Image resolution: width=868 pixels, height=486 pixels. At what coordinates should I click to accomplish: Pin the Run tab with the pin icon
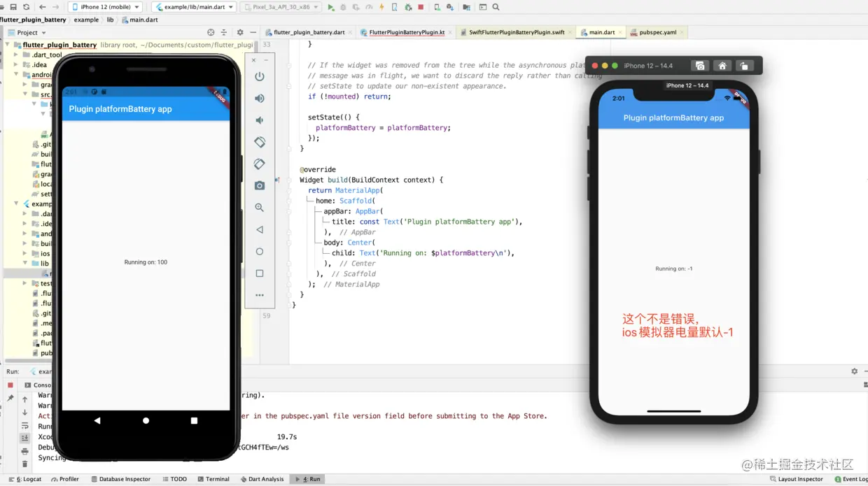coord(10,398)
